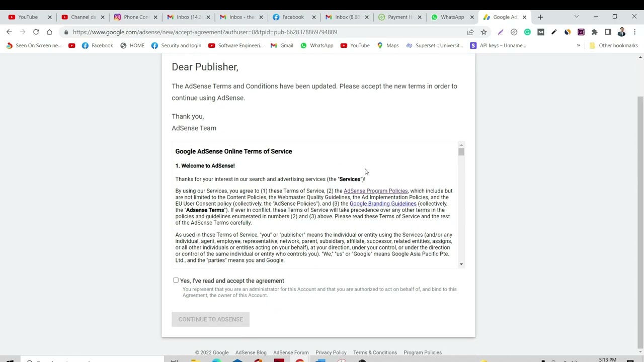The image size is (644, 362).
Task: Open the YouTube icon-only bookmark after Seen On Screen
Action: 71,46
